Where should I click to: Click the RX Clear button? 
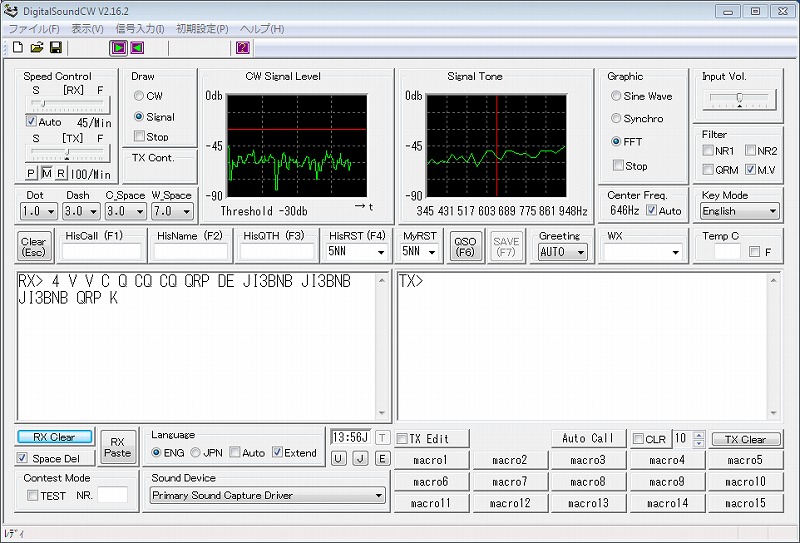pos(54,437)
